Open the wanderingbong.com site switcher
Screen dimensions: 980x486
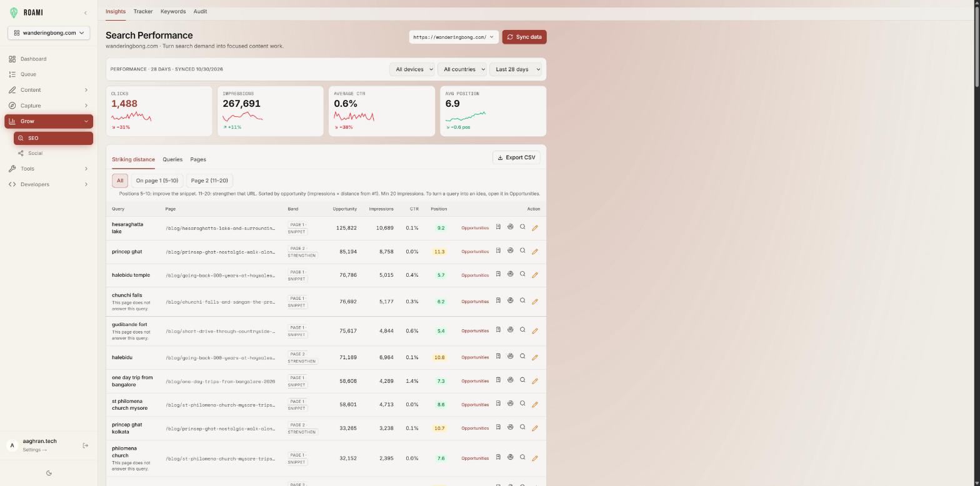[x=49, y=33]
